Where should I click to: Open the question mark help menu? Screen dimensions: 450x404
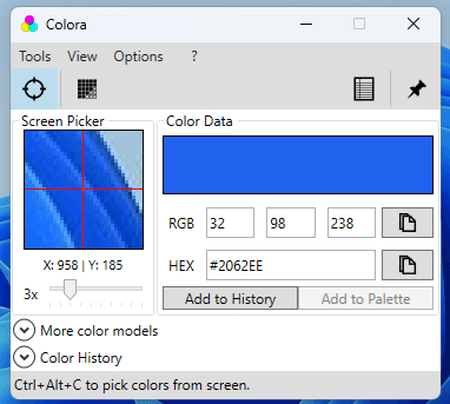[x=194, y=56]
